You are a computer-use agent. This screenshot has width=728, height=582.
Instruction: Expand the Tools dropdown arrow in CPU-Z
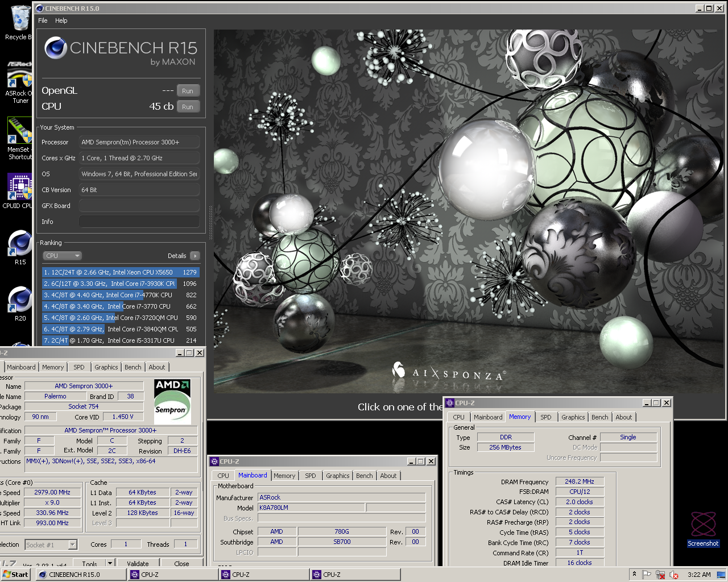coord(110,564)
